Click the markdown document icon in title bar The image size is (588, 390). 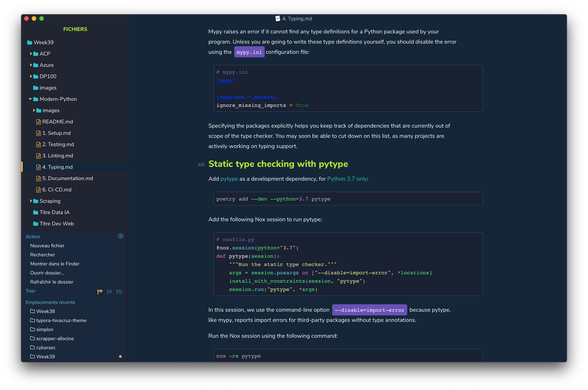click(278, 19)
